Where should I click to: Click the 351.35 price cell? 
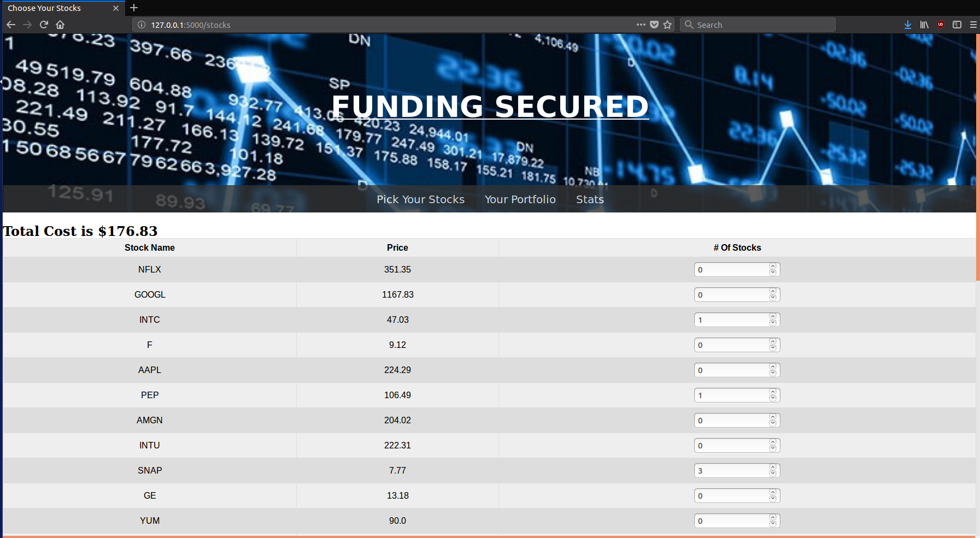(x=397, y=269)
